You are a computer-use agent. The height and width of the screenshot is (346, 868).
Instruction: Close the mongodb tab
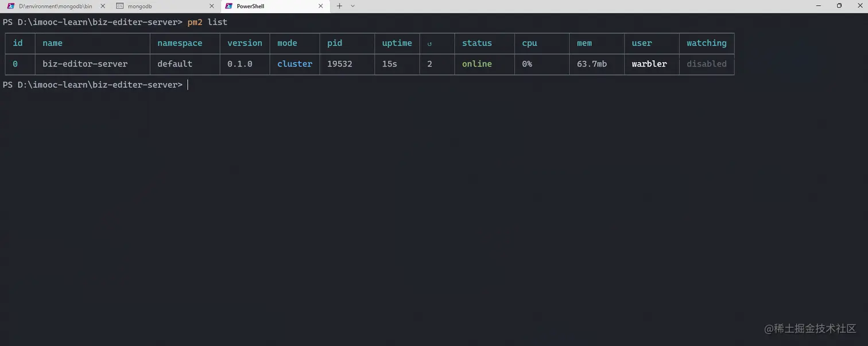(211, 6)
